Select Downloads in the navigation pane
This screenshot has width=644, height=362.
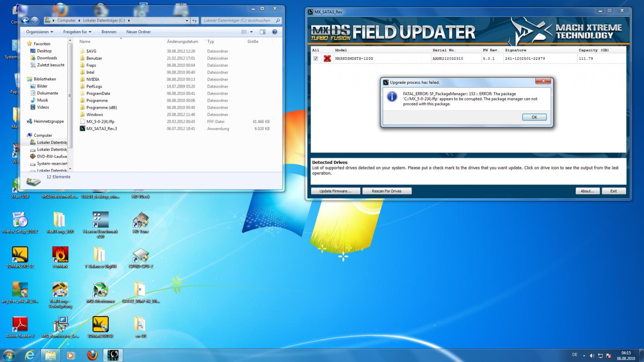coord(47,58)
